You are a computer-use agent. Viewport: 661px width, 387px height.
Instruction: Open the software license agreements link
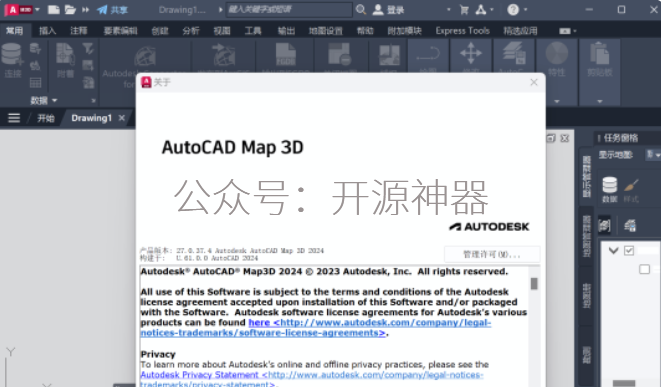pos(316,328)
